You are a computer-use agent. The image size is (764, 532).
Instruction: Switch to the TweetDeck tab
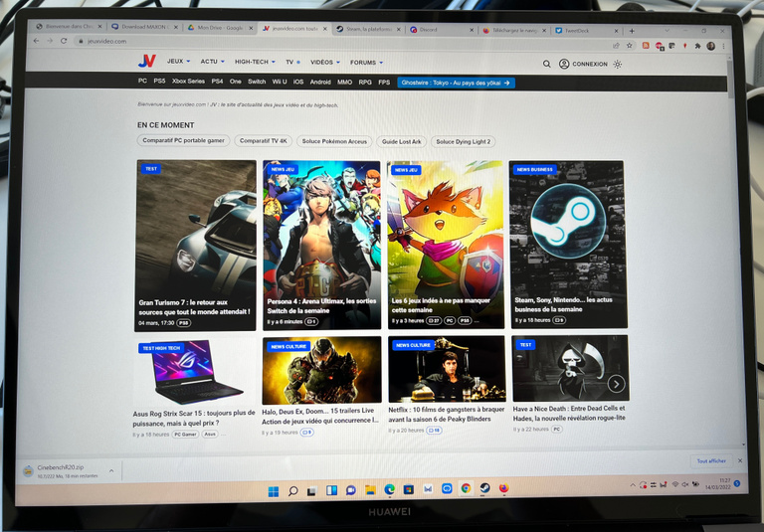pos(586,31)
